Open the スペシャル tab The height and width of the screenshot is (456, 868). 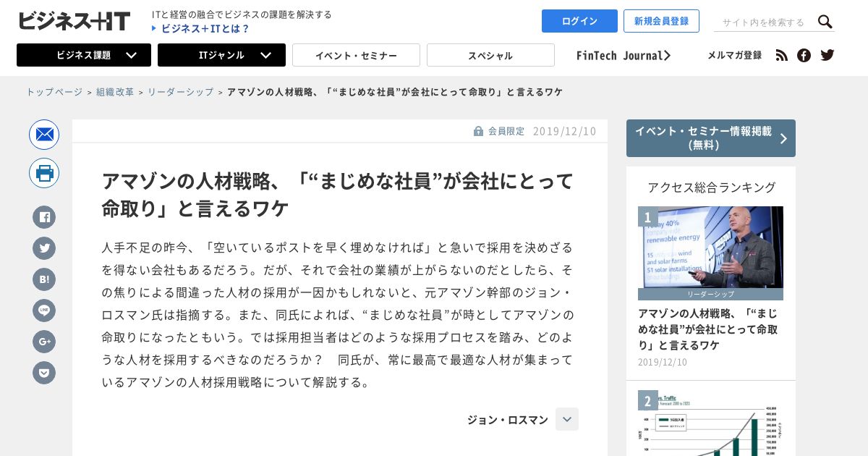tap(490, 55)
